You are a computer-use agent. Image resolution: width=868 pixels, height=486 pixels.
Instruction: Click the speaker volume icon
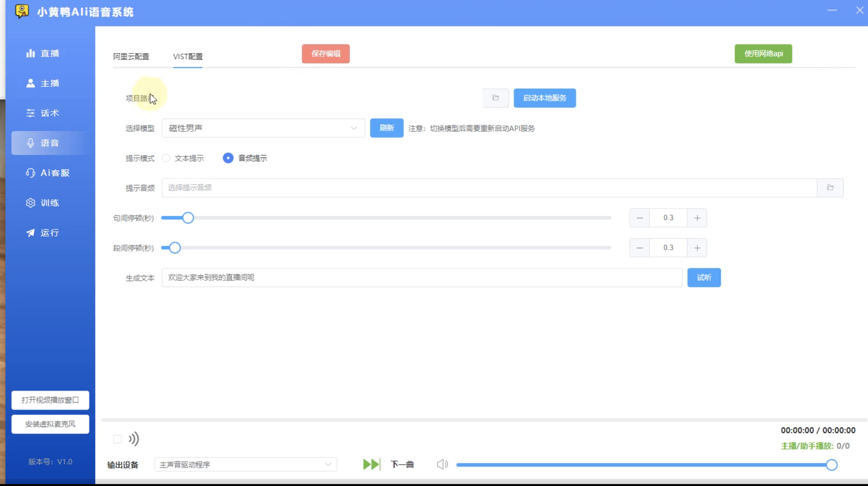pyautogui.click(x=442, y=465)
